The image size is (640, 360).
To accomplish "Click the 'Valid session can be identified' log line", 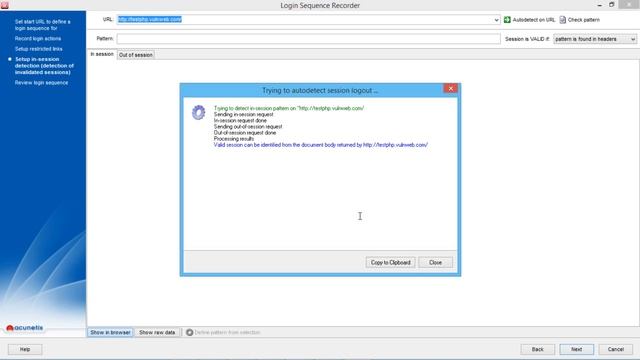I will point(321,145).
